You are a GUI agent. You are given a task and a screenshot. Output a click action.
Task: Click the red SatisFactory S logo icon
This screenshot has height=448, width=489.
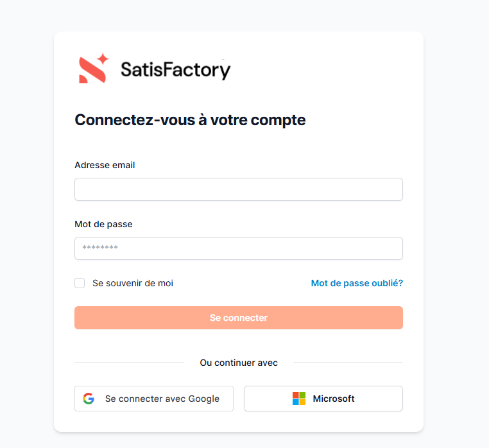(90, 70)
